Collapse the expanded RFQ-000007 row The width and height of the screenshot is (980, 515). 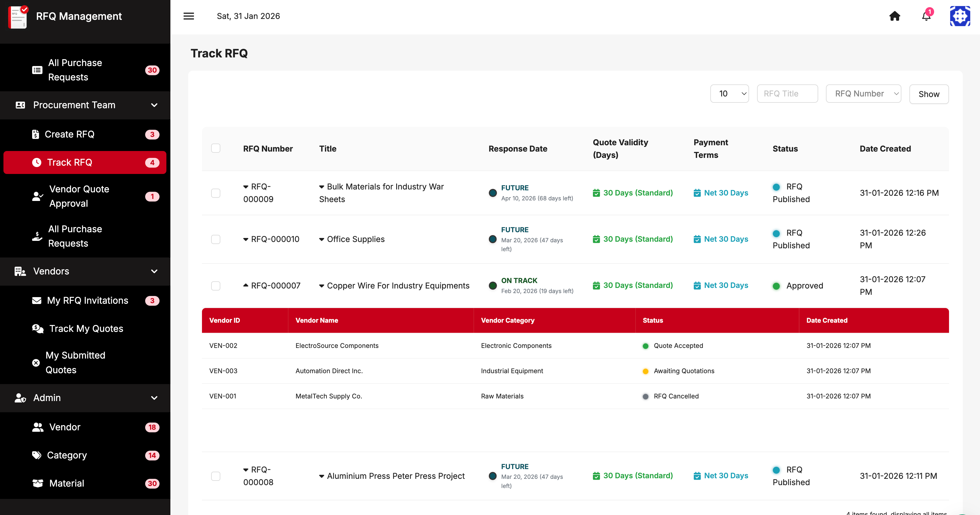click(x=246, y=285)
